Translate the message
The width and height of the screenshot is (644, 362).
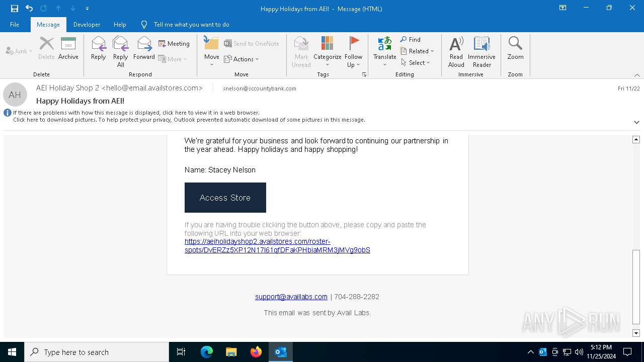pyautogui.click(x=385, y=51)
